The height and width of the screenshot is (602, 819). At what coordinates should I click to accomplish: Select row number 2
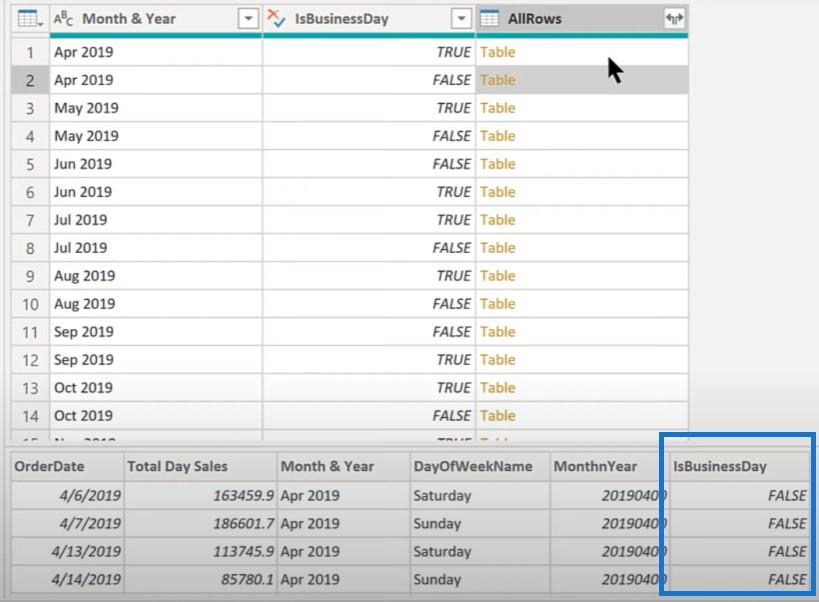(30, 80)
